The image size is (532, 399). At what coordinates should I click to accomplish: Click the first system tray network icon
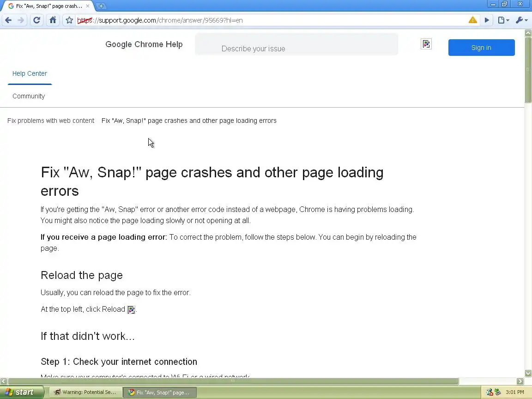[489, 392]
